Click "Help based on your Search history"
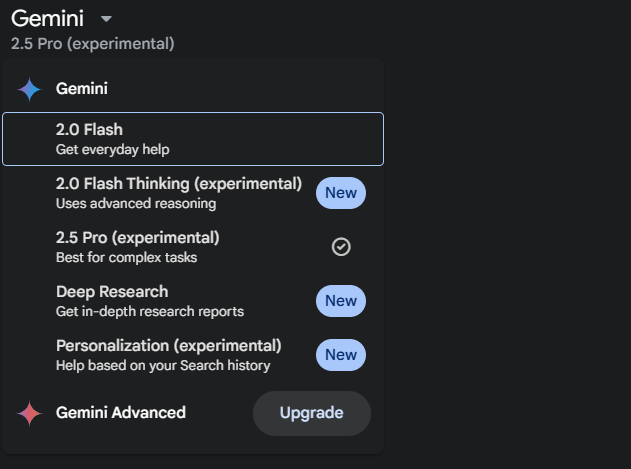 (x=163, y=365)
